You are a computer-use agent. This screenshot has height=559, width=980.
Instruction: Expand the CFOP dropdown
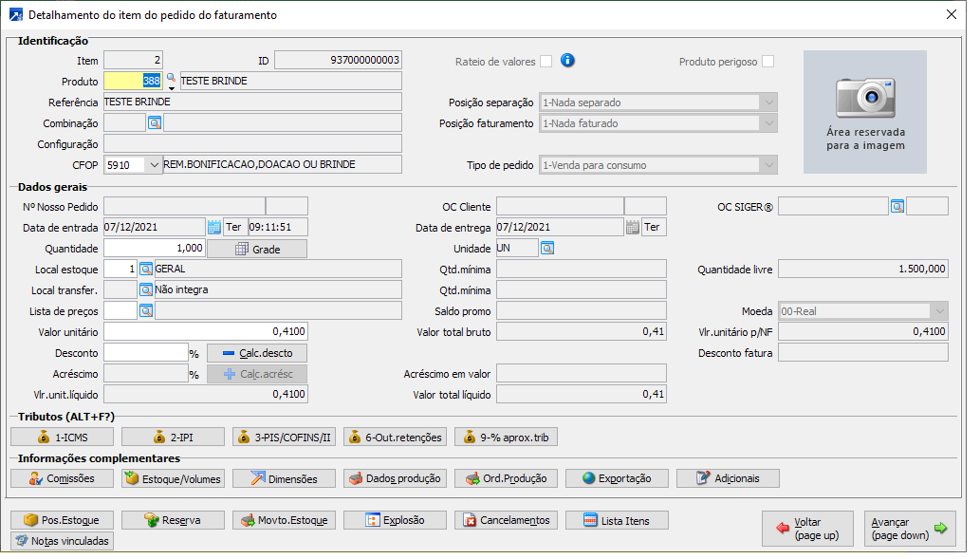pos(155,165)
